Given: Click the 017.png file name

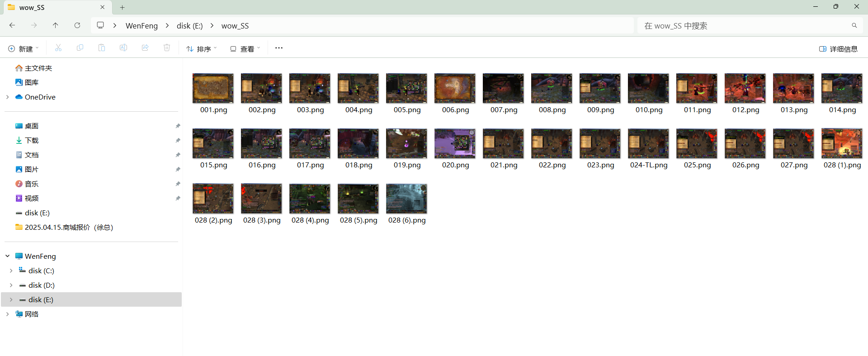Looking at the screenshot, I should click(310, 165).
